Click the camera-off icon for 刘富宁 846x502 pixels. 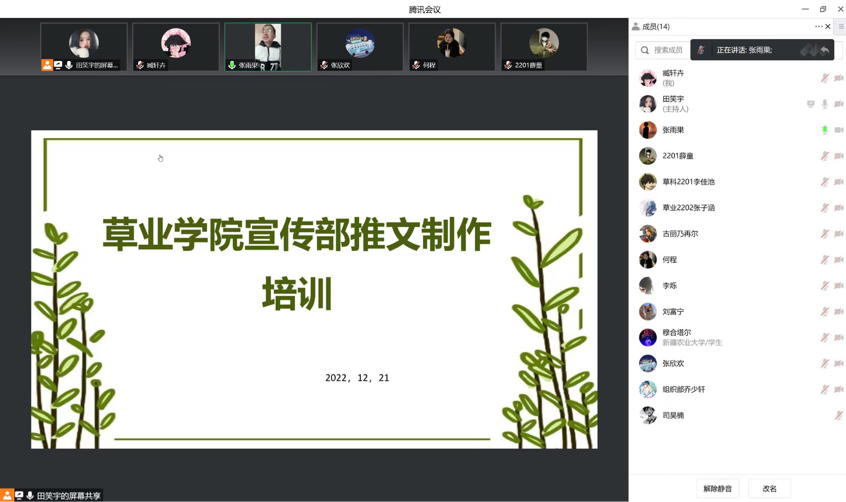(839, 312)
